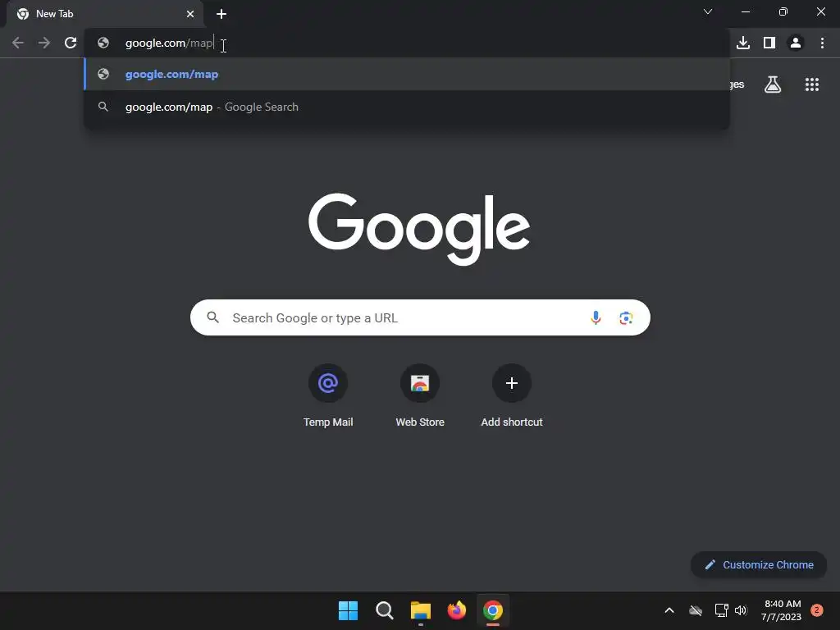Open the profile avatar icon

tap(796, 43)
